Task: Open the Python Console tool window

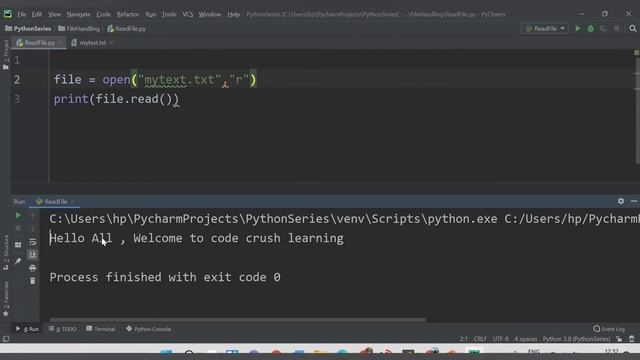Action: click(148, 329)
